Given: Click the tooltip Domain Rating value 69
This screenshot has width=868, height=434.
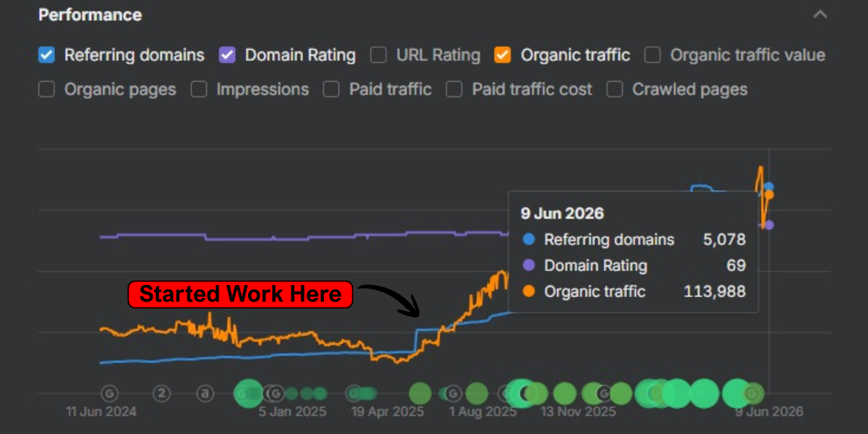Looking at the screenshot, I should pyautogui.click(x=736, y=265).
